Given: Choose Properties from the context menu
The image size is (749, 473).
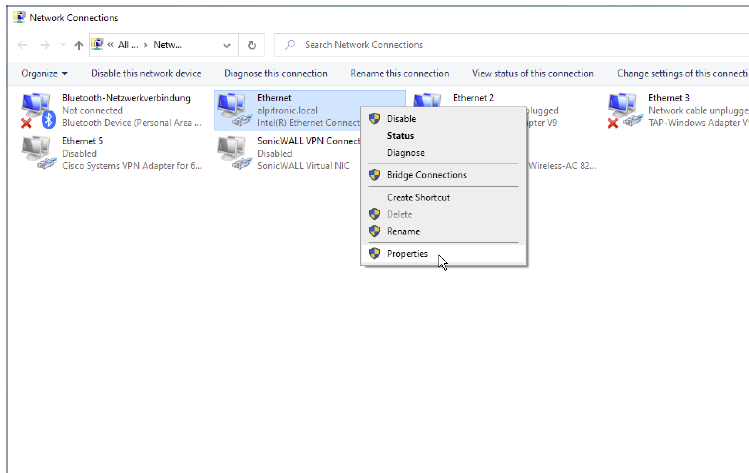Looking at the screenshot, I should [407, 254].
